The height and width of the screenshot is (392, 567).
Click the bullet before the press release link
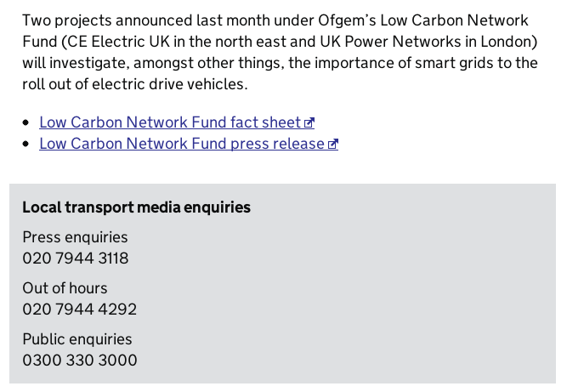[x=26, y=145]
